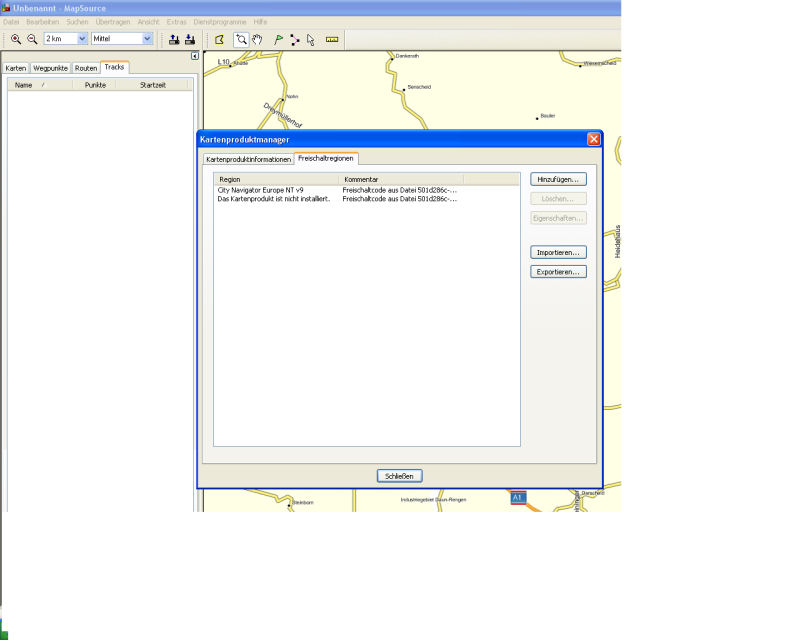
Task: Receive data from device with download icon
Action: click(x=190, y=39)
